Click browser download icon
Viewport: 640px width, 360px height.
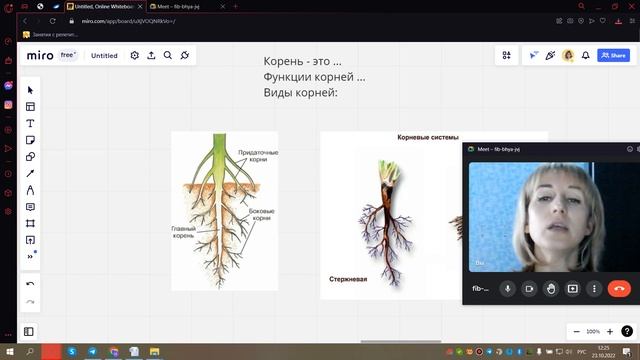(618, 21)
